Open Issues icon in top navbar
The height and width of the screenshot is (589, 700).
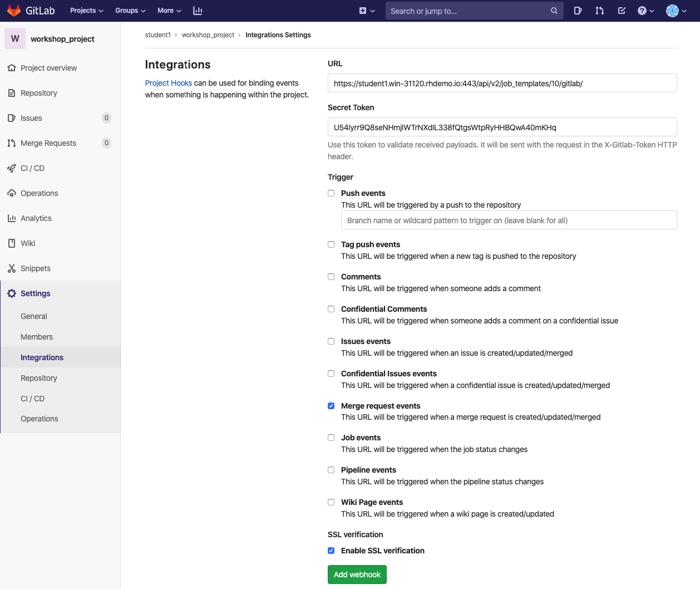578,11
